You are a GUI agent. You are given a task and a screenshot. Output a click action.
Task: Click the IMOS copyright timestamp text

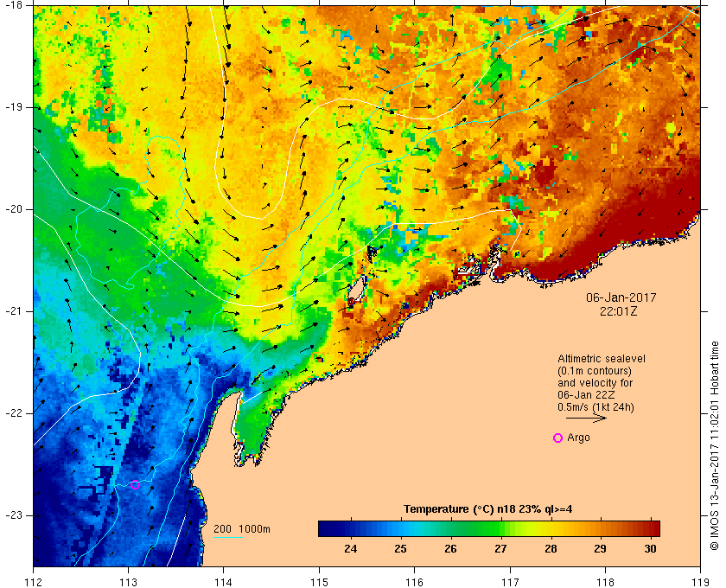click(x=715, y=445)
